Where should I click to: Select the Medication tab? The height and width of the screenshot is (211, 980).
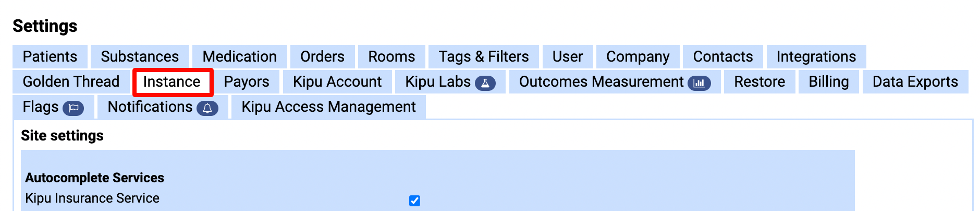240,56
